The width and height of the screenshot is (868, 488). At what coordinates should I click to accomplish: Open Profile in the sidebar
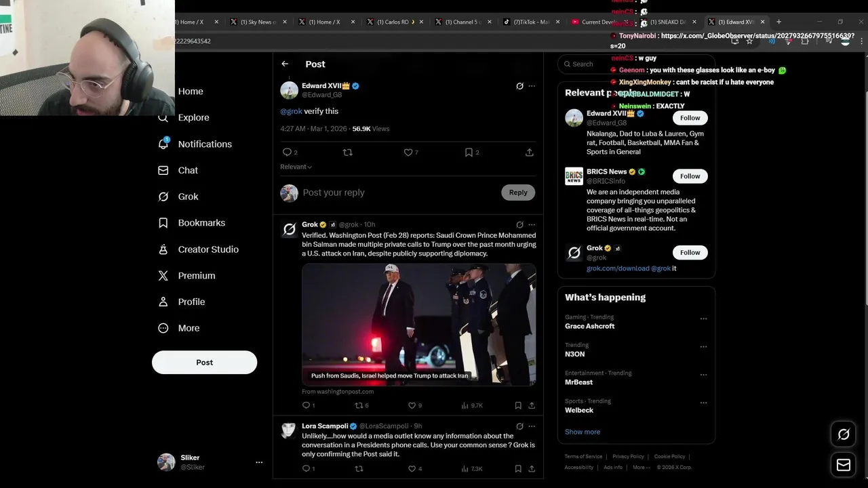pyautogui.click(x=181, y=302)
